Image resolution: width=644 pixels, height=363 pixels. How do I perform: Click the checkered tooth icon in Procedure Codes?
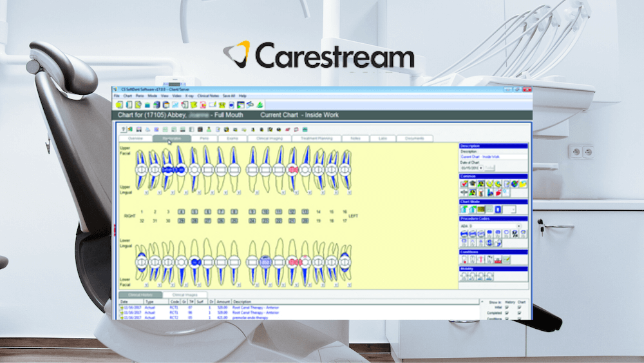pos(515,234)
